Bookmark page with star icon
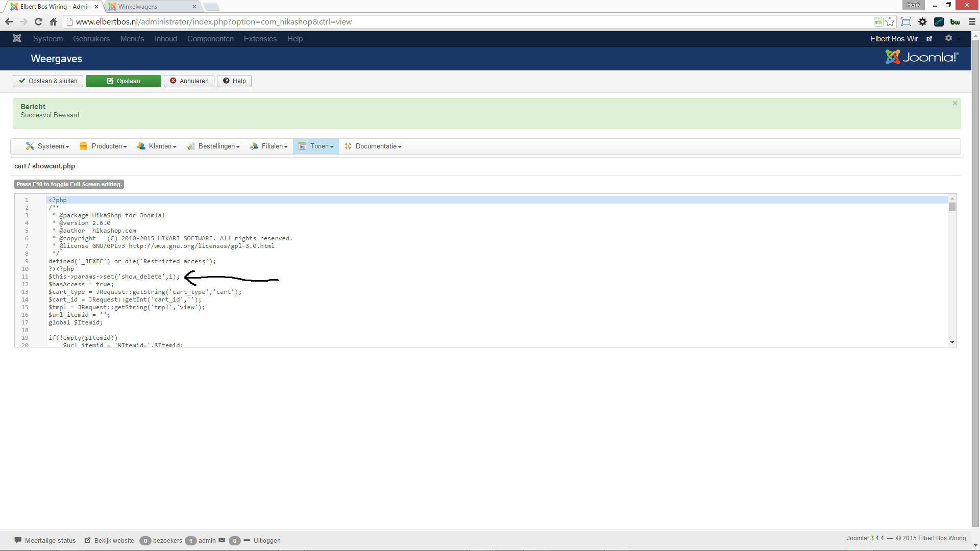The image size is (980, 551). point(890,22)
